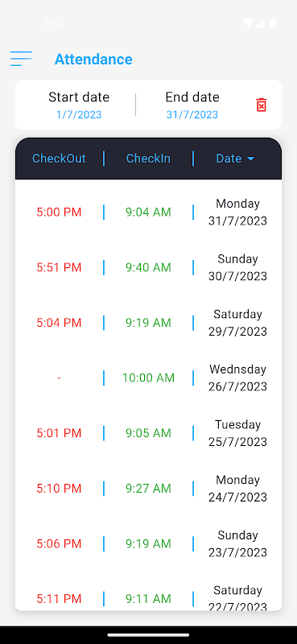Tap the battery icon in status bar

coord(273,23)
